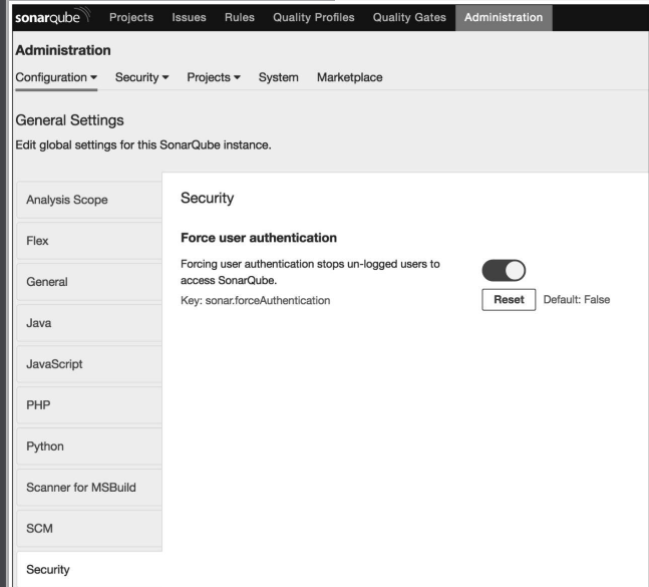Select Python settings category
The width and height of the screenshot is (649, 587).
click(89, 446)
